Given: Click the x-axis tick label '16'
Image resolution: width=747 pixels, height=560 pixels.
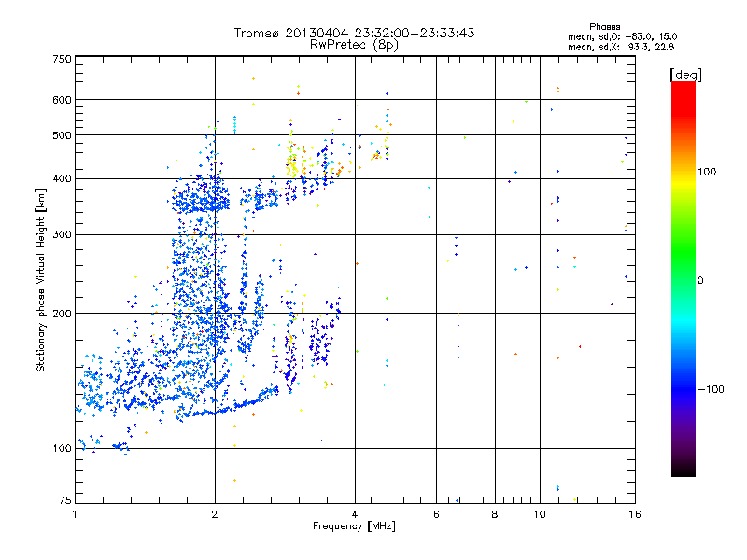Looking at the screenshot, I should (635, 514).
